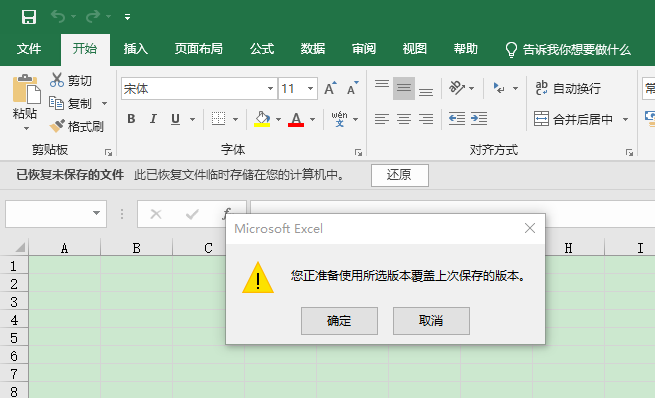Click the decrease font size icon

[x=353, y=88]
